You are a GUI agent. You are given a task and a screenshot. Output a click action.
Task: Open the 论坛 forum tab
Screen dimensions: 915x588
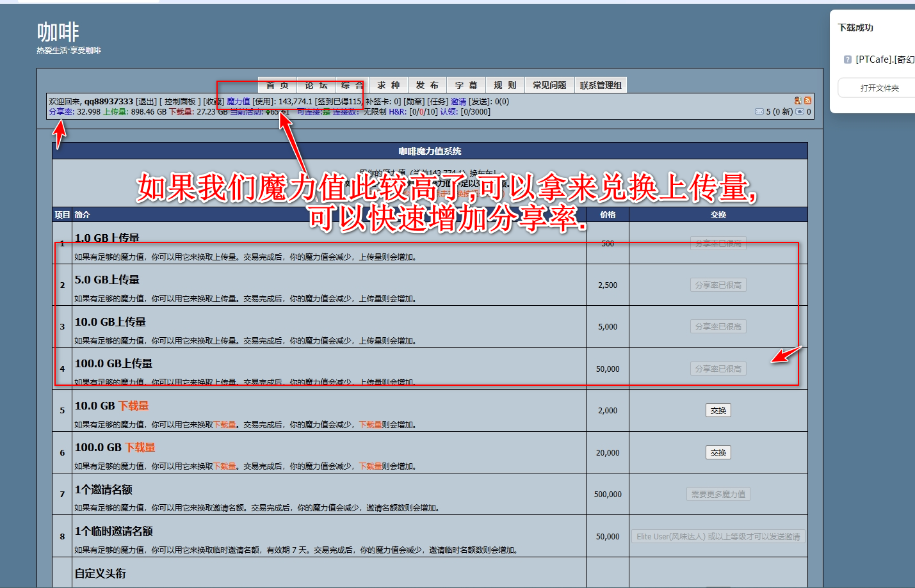(x=316, y=85)
